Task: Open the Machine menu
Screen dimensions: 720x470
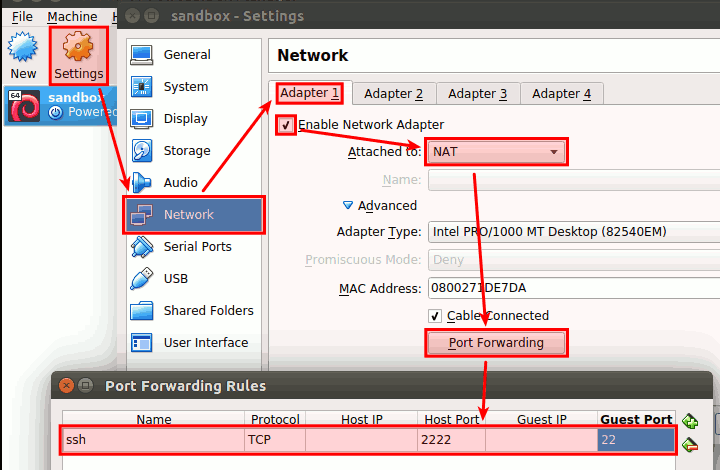Action: coord(72,17)
